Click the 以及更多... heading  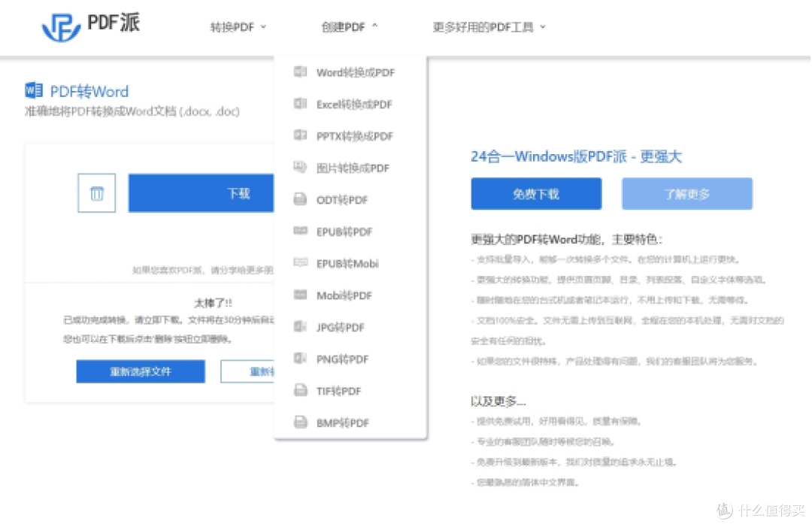pyautogui.click(x=498, y=401)
